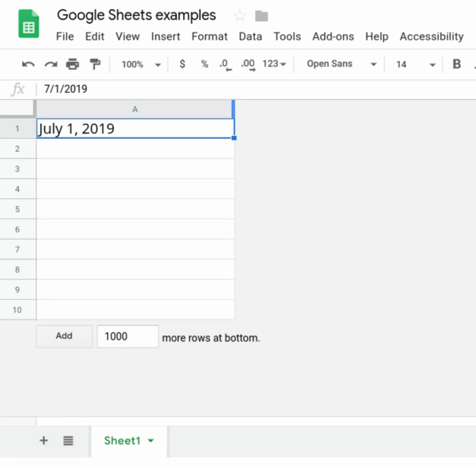Screen dimensions: 476x468
Task: Increase decimal places
Action: pos(247,64)
